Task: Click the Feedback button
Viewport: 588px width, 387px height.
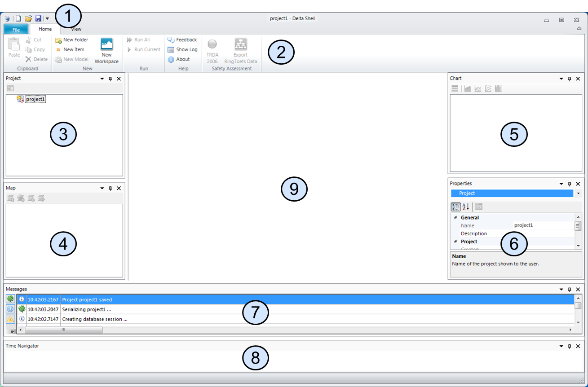Action: 182,40
